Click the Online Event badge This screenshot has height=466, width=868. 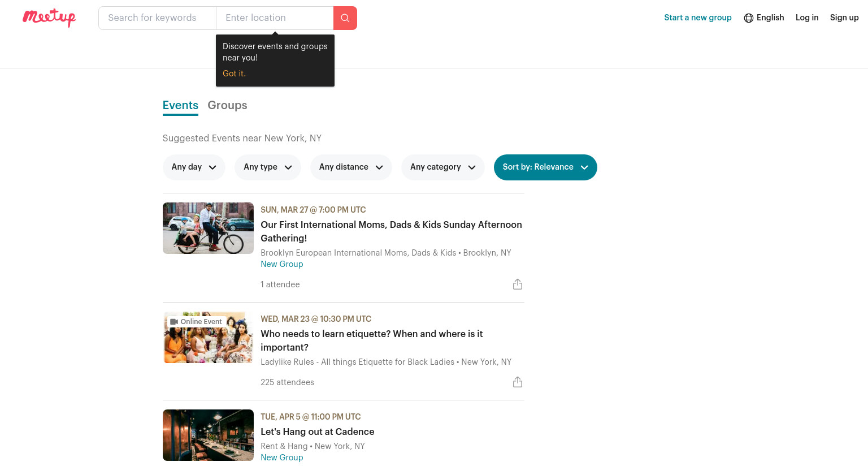(197, 322)
